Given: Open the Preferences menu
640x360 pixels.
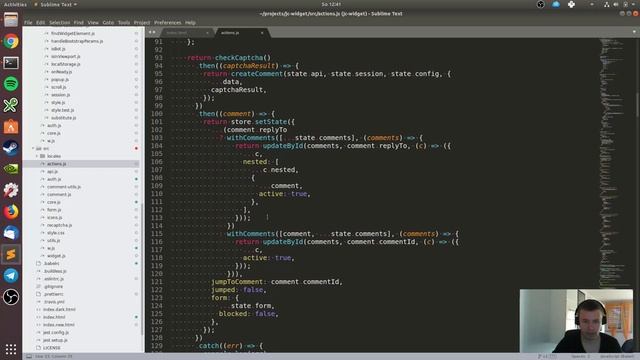Looking at the screenshot, I should pyautogui.click(x=168, y=22).
